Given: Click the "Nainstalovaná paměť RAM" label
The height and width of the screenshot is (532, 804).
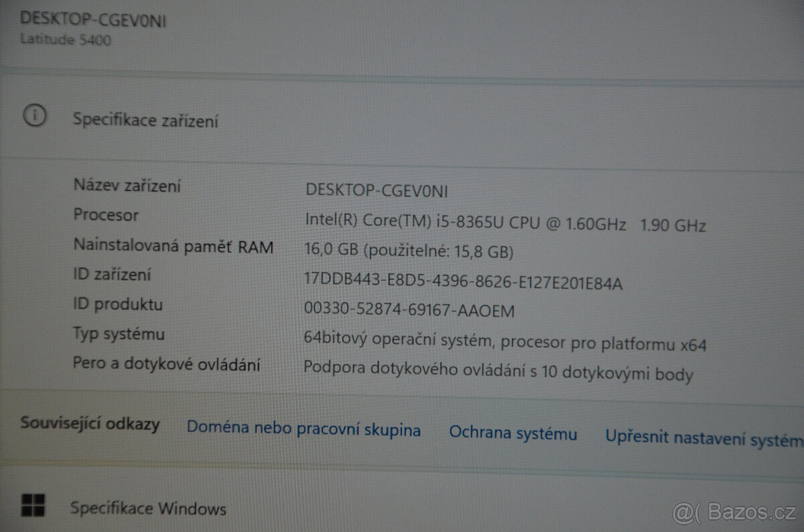Looking at the screenshot, I should [x=174, y=247].
